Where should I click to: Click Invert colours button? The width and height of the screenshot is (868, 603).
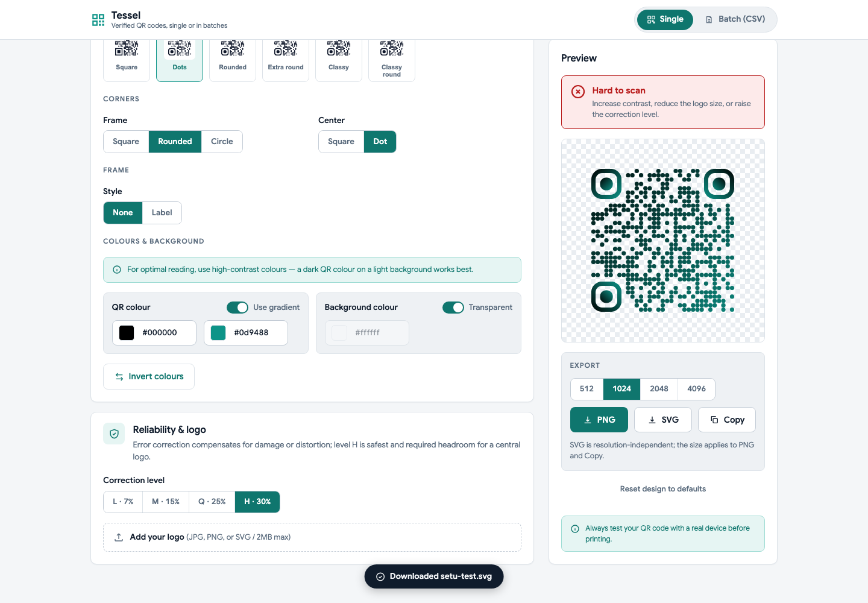149,377
